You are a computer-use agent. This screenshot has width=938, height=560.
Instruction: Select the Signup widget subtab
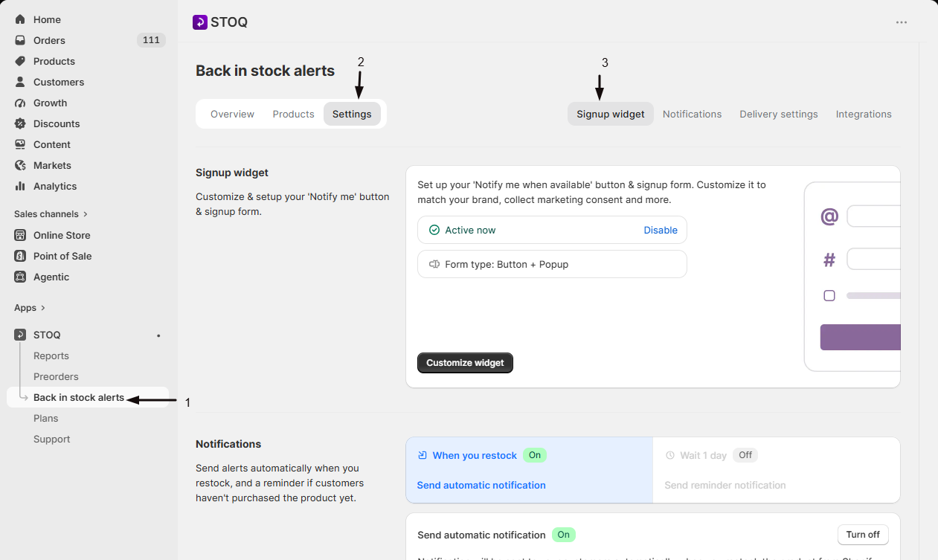(611, 114)
